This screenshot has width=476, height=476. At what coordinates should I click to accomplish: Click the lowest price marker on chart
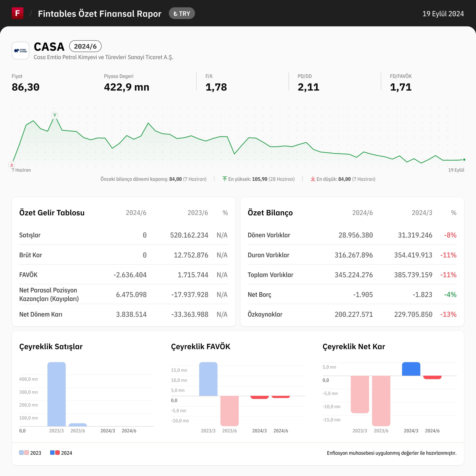point(12,165)
